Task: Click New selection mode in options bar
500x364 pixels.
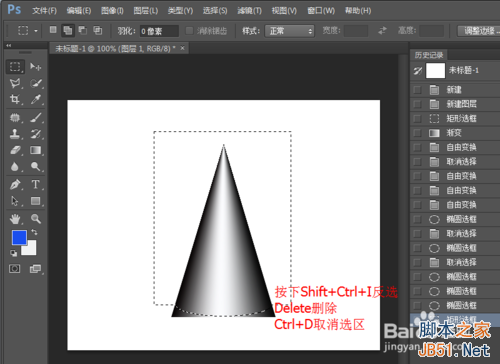Action: (53, 30)
